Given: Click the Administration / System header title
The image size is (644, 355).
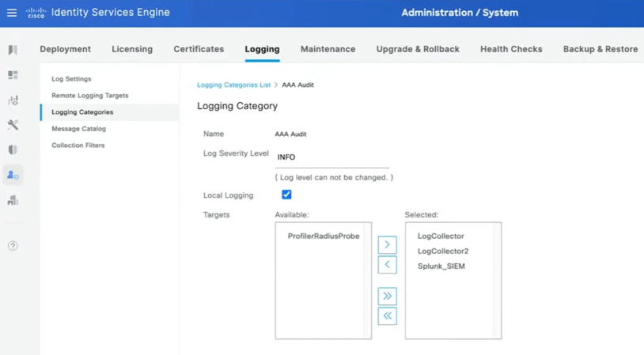Looking at the screenshot, I should pos(460,13).
